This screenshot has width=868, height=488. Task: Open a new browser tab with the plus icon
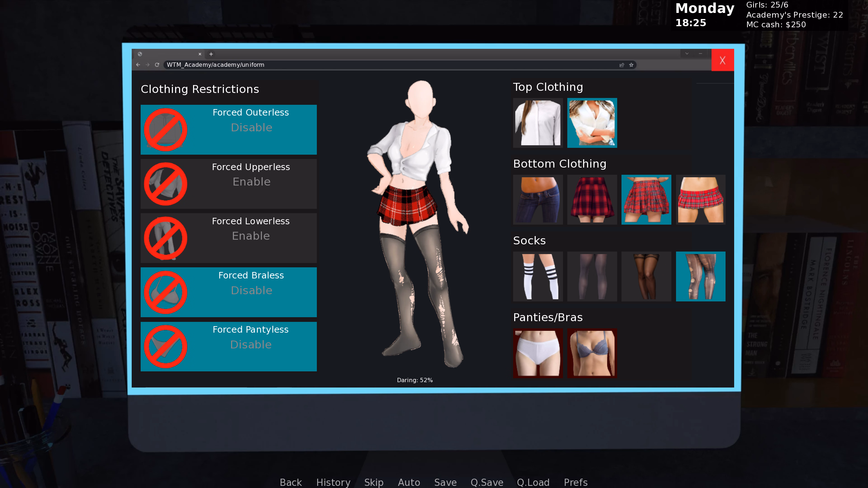pyautogui.click(x=211, y=54)
